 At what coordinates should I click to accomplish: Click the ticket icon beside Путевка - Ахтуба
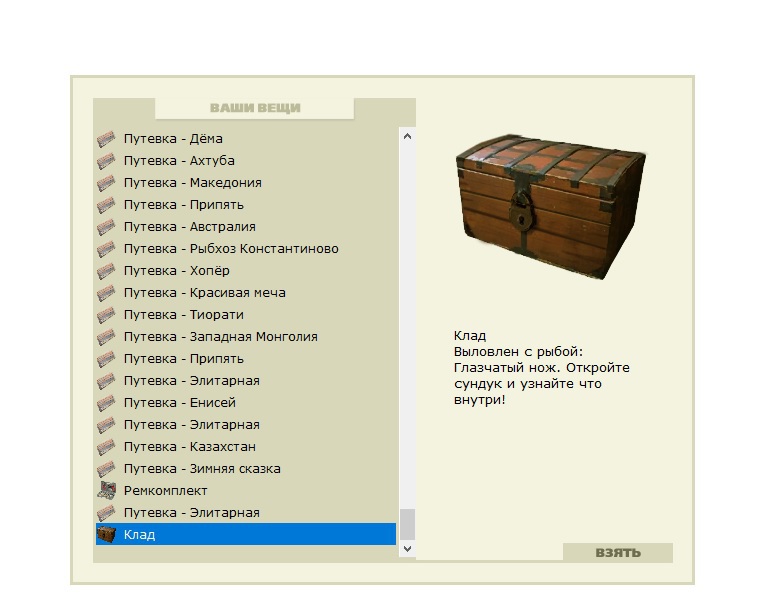[x=106, y=161]
